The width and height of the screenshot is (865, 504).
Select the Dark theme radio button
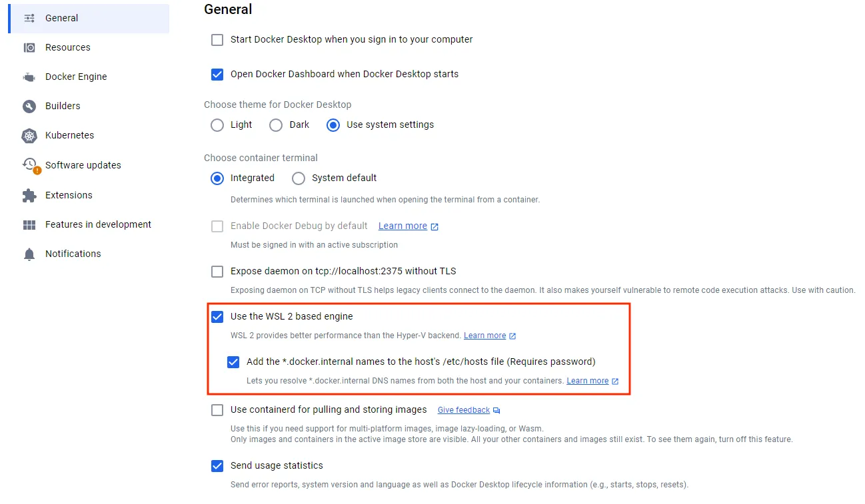[276, 125]
